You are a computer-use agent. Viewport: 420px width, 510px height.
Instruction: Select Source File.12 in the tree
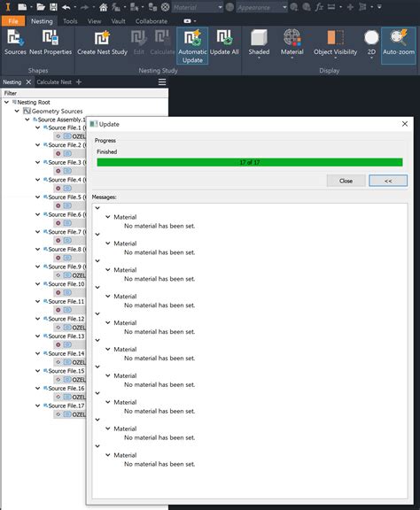(x=65, y=319)
